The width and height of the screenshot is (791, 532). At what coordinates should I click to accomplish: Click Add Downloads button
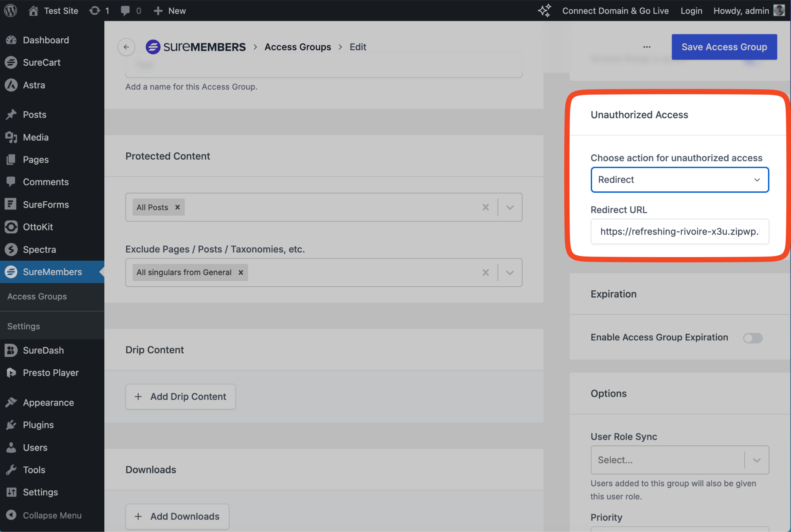click(x=177, y=516)
